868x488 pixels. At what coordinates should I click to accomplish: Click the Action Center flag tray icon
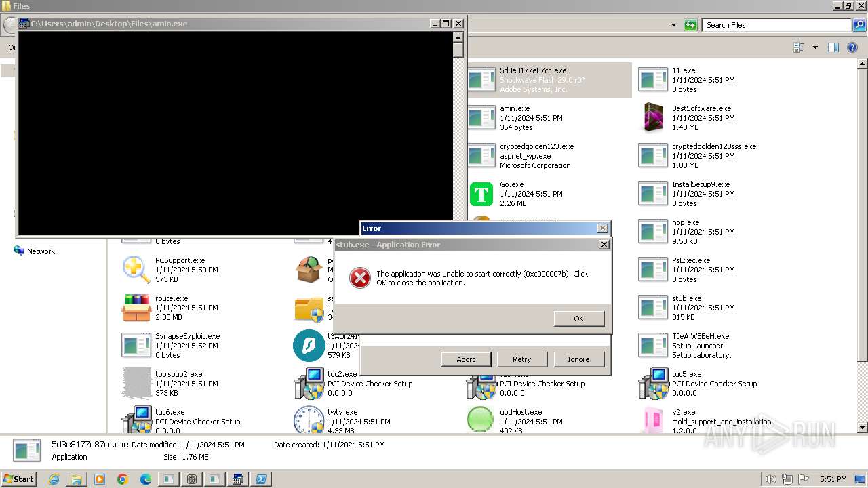tap(804, 479)
